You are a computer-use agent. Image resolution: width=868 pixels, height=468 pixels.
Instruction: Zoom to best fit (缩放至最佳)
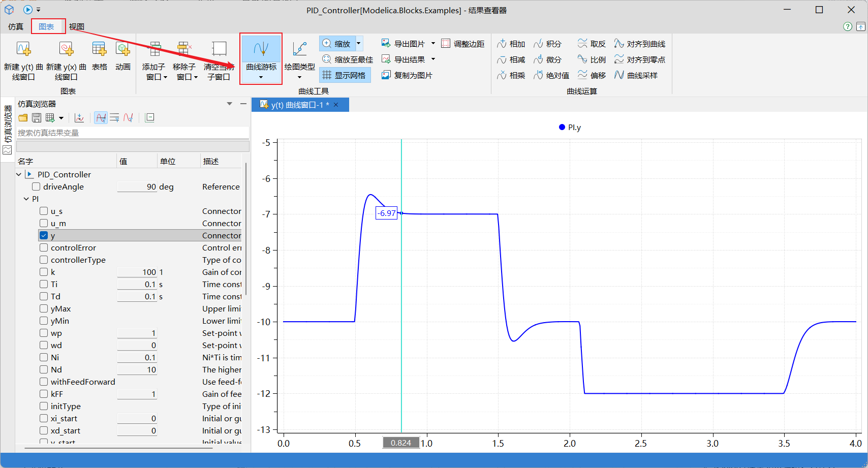pyautogui.click(x=348, y=59)
